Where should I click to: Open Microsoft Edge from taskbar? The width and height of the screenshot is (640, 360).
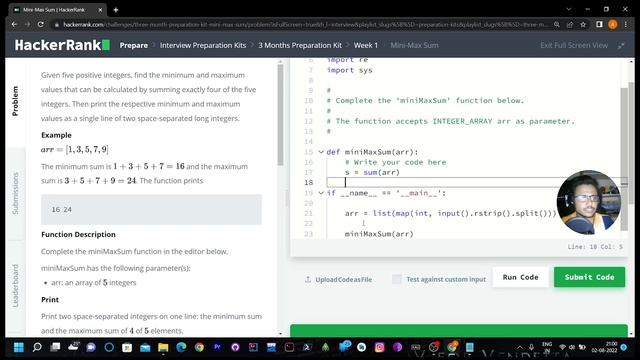(x=181, y=347)
